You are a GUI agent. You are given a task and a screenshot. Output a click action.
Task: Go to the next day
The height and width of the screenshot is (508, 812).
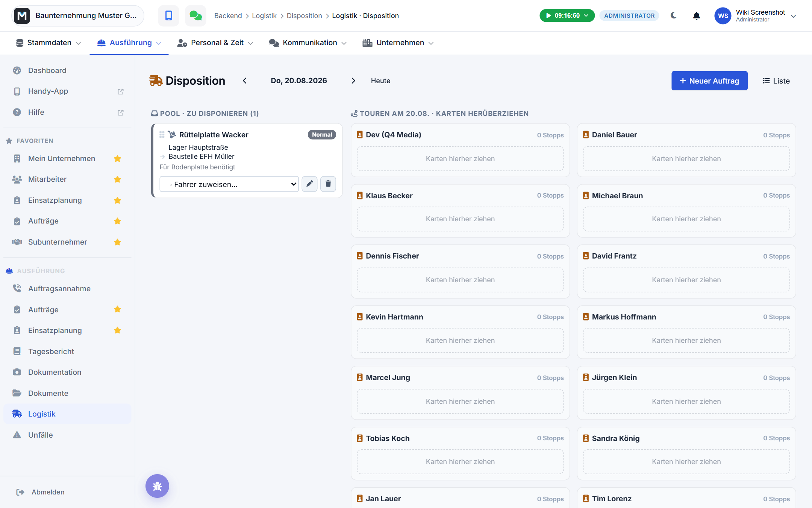tap(353, 81)
